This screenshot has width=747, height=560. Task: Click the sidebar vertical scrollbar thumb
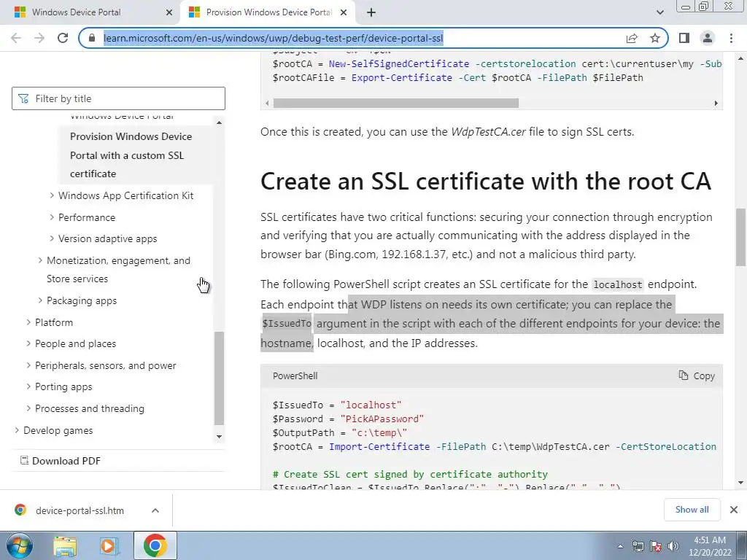pos(219,378)
